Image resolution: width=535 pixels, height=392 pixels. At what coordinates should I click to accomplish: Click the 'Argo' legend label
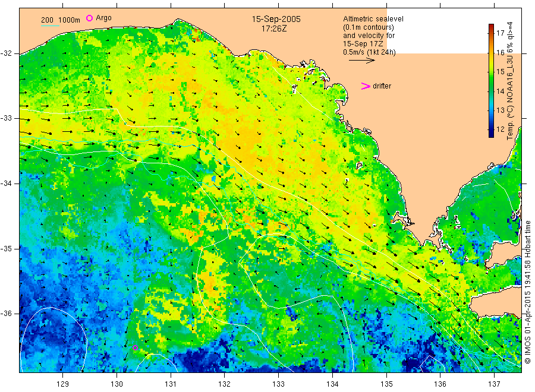[x=103, y=18]
